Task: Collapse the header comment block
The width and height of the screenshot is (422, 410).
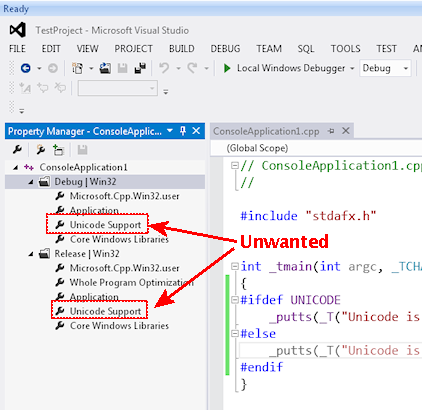Action: [235, 165]
